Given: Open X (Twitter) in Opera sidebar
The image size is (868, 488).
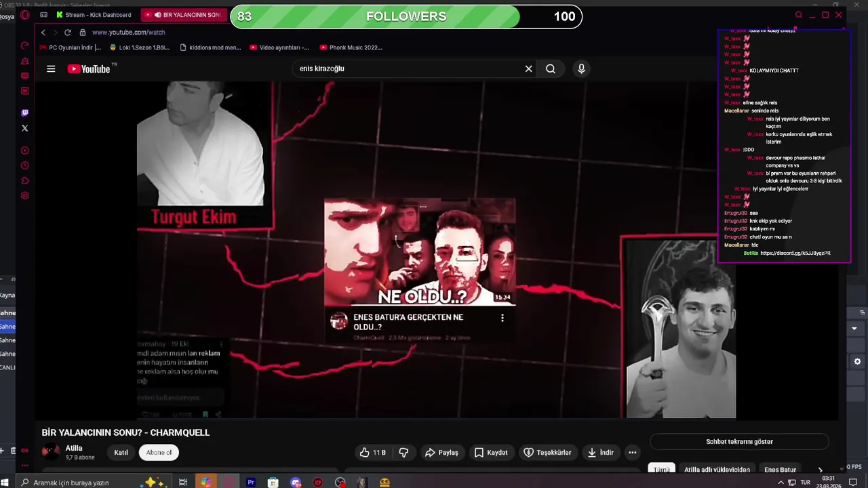Looking at the screenshot, I should click(25, 128).
